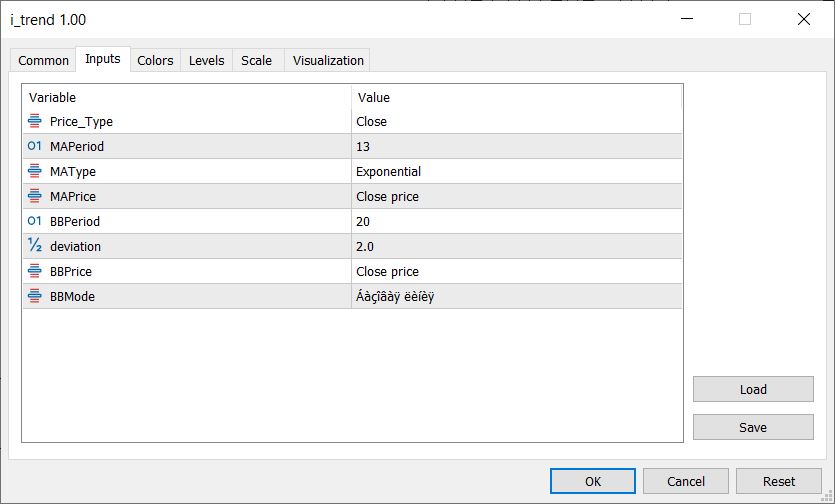Screen dimensions: 835x504
Task: Click the Value column header
Action: point(517,97)
